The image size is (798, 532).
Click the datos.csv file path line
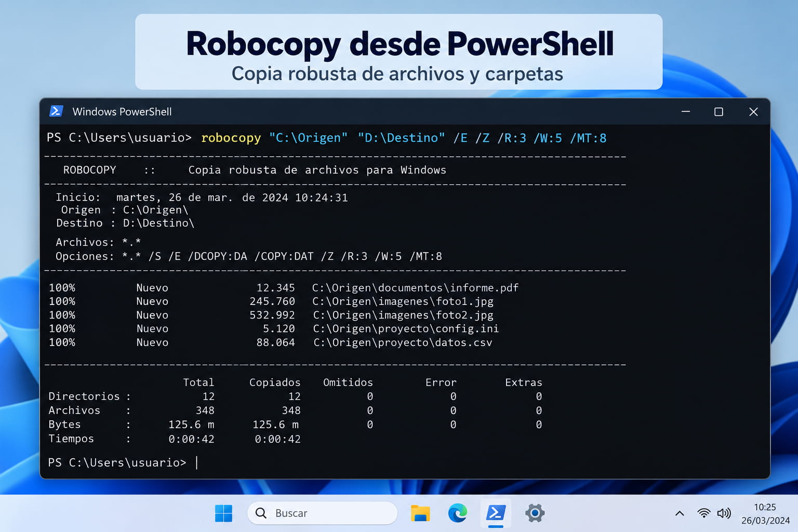(403, 343)
